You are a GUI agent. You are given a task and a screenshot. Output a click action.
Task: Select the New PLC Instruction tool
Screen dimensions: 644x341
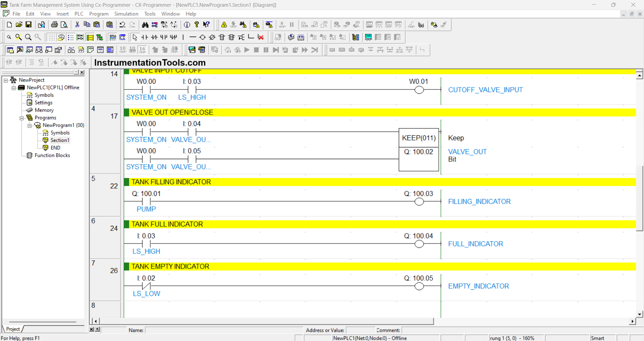point(222,37)
